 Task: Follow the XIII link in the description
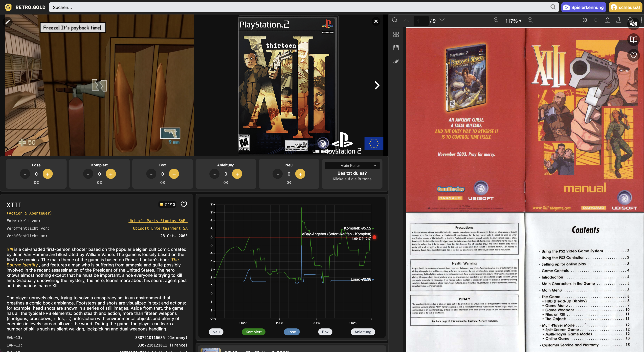point(10,249)
